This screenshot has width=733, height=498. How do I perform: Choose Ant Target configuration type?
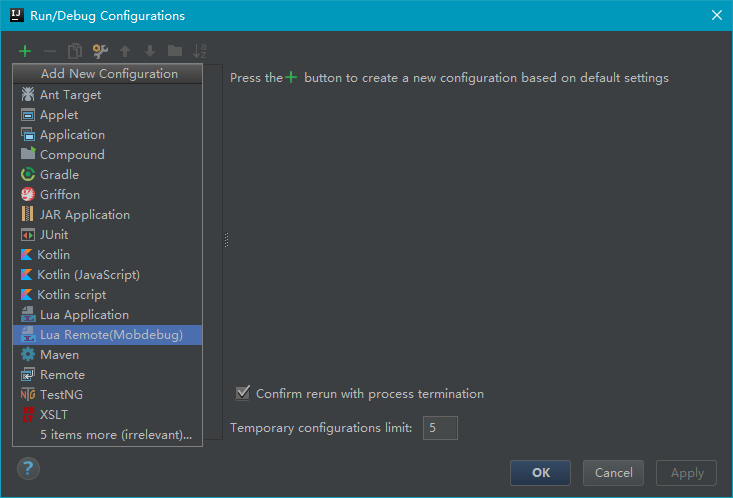(x=108, y=94)
